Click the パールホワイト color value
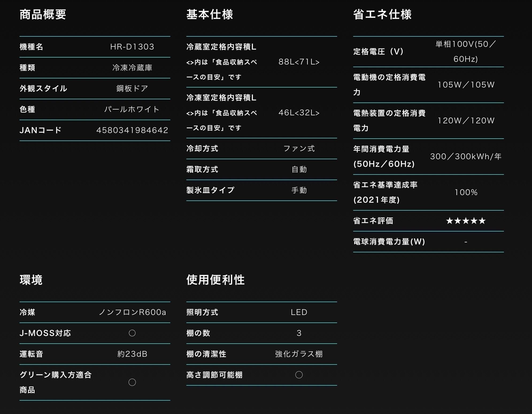The image size is (532, 414). [x=132, y=109]
